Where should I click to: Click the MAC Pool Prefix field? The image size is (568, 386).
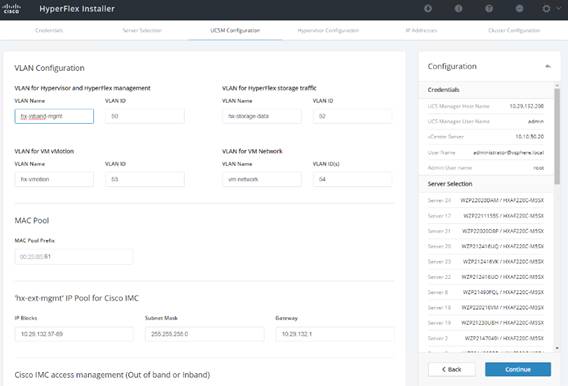tap(74, 257)
